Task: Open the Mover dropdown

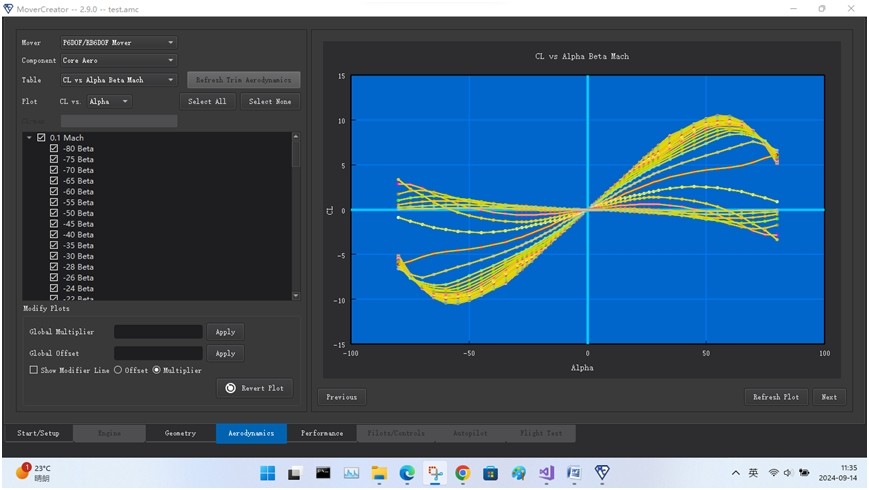Action: (x=119, y=42)
